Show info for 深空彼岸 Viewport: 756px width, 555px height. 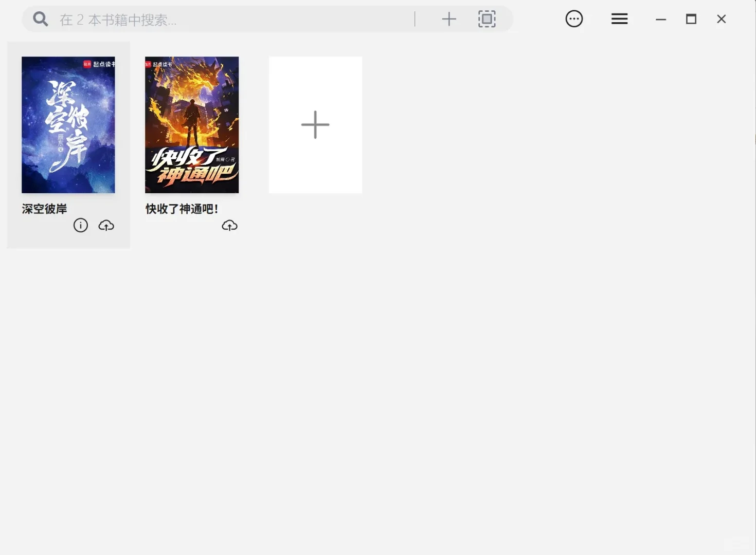pyautogui.click(x=81, y=225)
